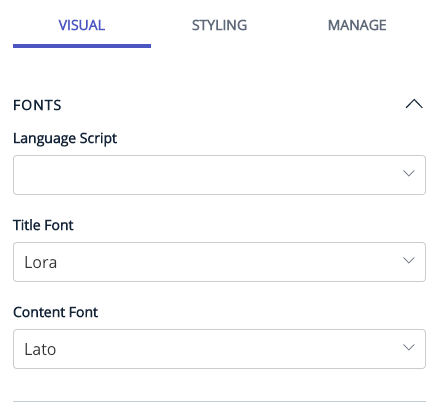Select the Lato value text
The image size is (437, 412).
tap(40, 349)
